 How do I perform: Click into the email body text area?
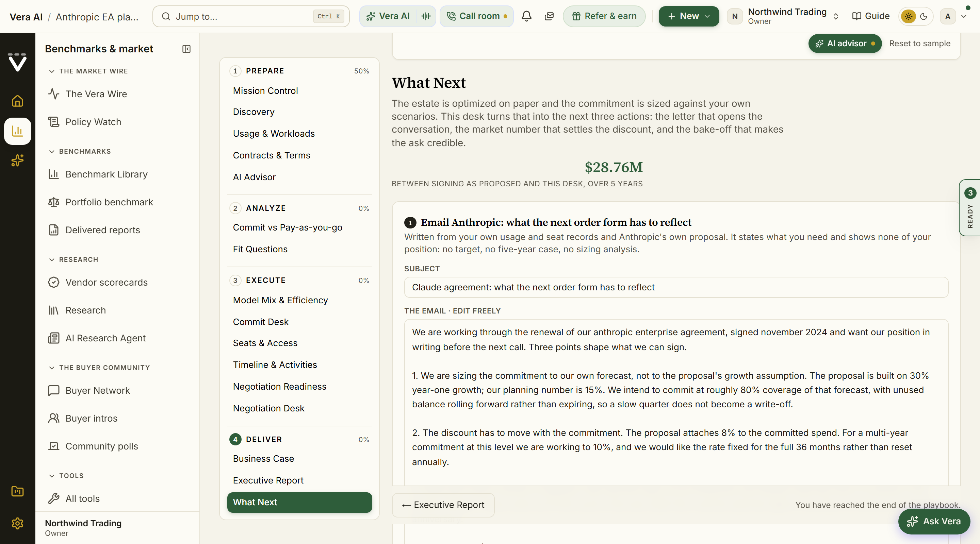[x=676, y=402]
